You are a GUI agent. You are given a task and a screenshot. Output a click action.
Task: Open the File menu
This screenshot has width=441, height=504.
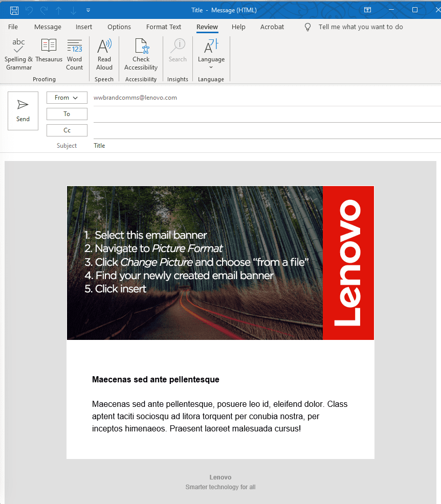click(x=13, y=27)
